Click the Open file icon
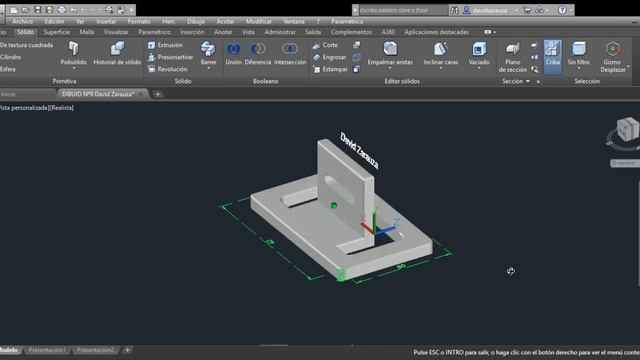This screenshot has width=640, height=360. pyautogui.click(x=26, y=10)
